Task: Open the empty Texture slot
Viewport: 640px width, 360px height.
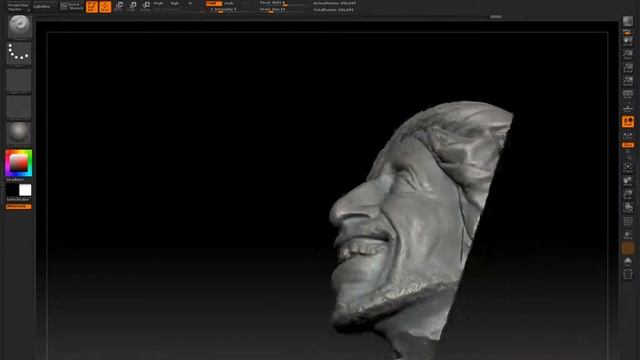Action: 19,107
